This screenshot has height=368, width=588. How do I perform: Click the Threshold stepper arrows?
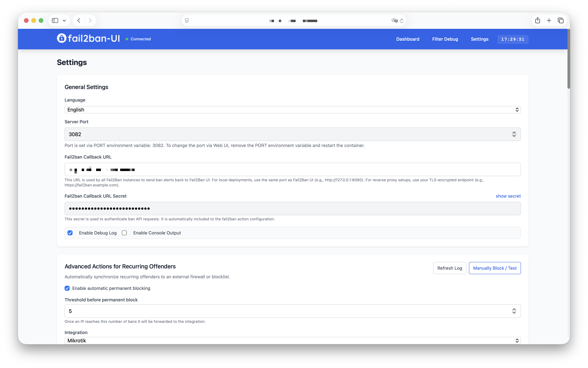click(x=514, y=311)
